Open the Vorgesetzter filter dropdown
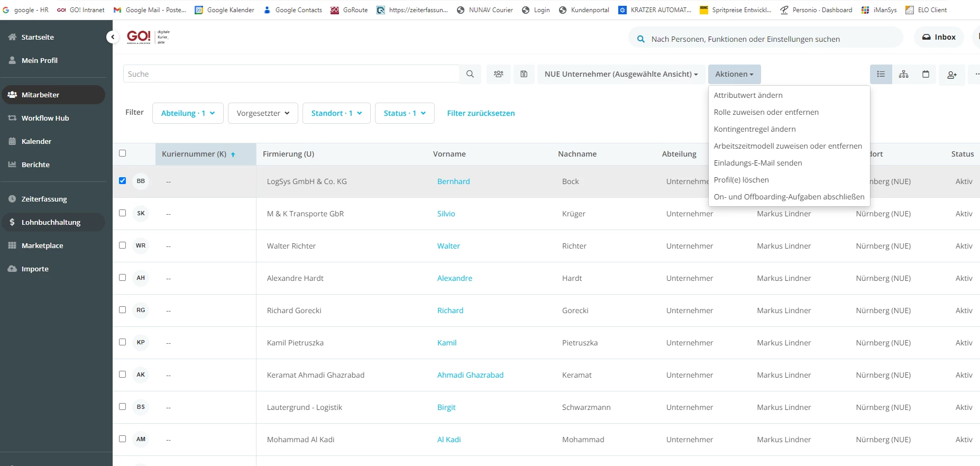 click(263, 113)
